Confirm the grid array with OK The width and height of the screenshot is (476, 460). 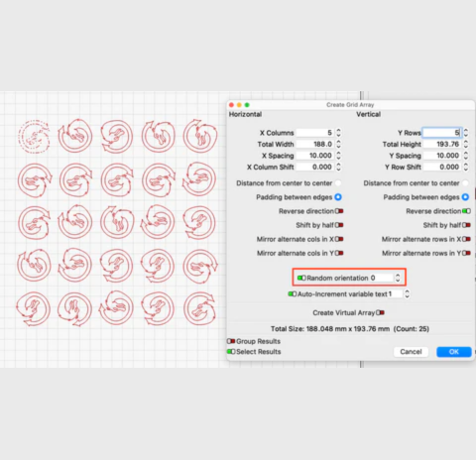[454, 352]
